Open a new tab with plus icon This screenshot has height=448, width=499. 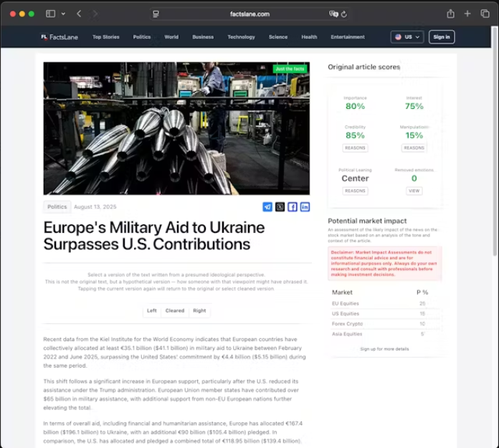click(x=467, y=14)
